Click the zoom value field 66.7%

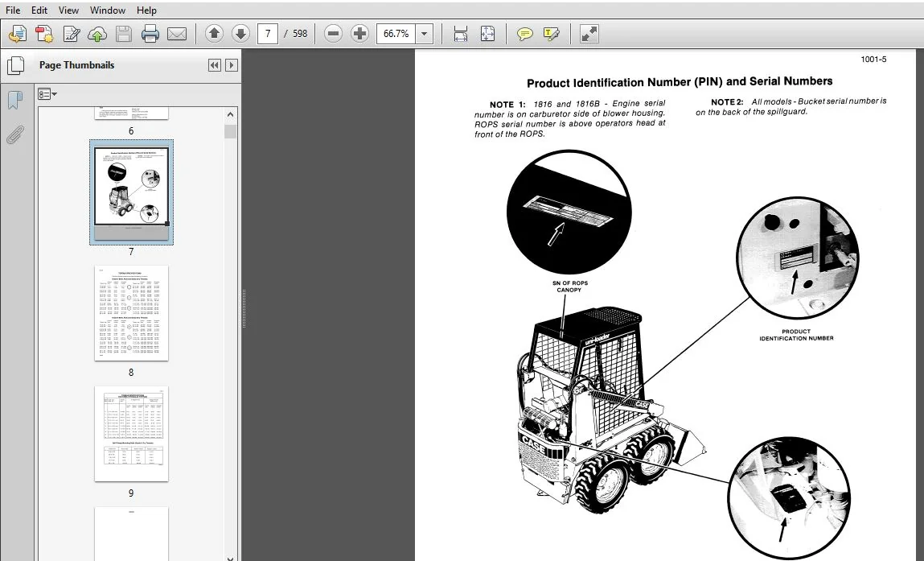click(x=396, y=34)
